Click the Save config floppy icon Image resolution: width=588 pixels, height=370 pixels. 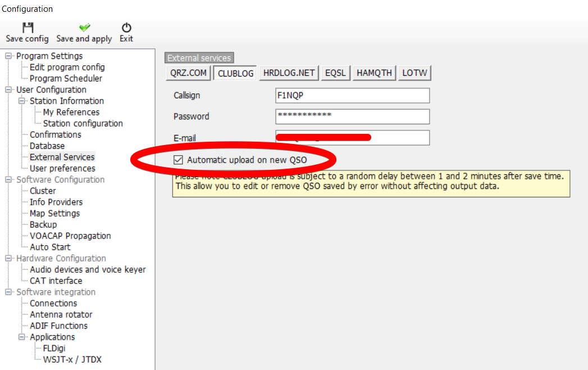(x=28, y=28)
